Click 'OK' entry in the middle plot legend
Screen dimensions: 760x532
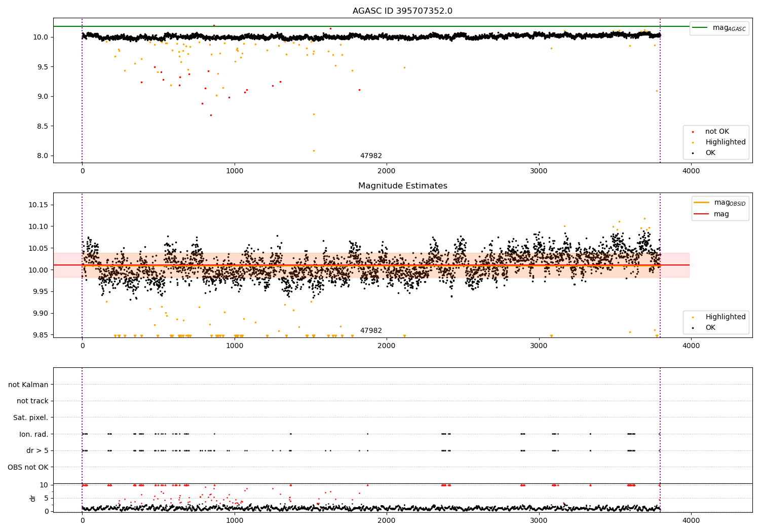[x=710, y=328]
